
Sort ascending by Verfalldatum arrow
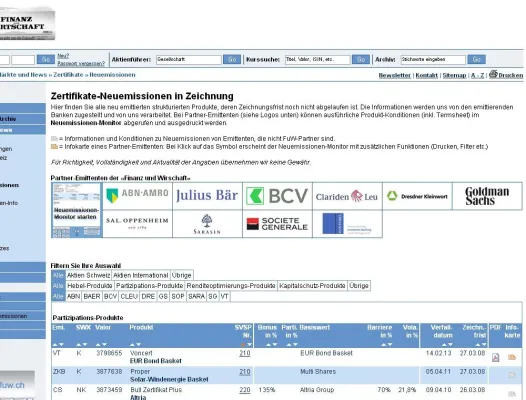pyautogui.click(x=444, y=344)
